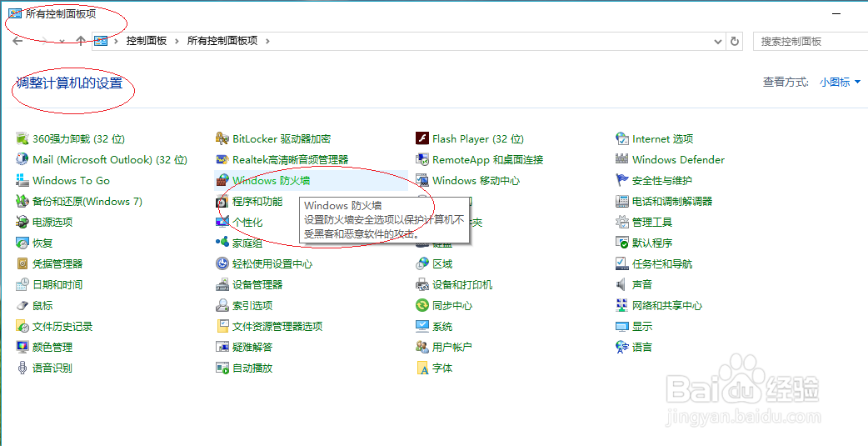The image size is (868, 446).
Task: Go up one level with up arrow
Action: (81, 41)
